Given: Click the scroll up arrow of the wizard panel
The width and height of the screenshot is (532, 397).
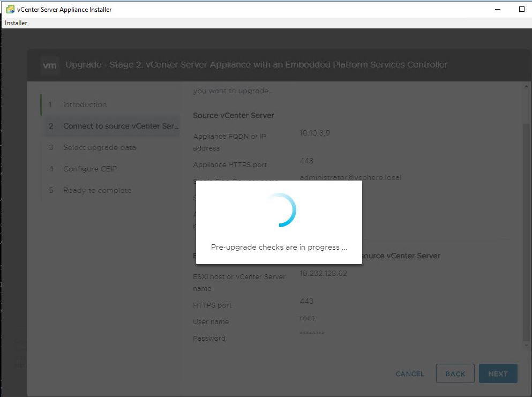Looking at the screenshot, I should 526,86.
